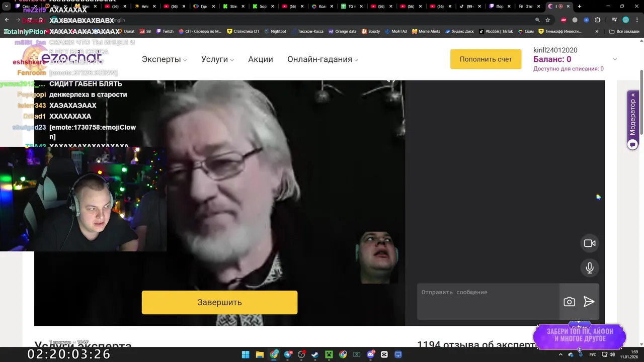Open the Статистика СП bookmark
The image size is (644, 362).
(243, 31)
